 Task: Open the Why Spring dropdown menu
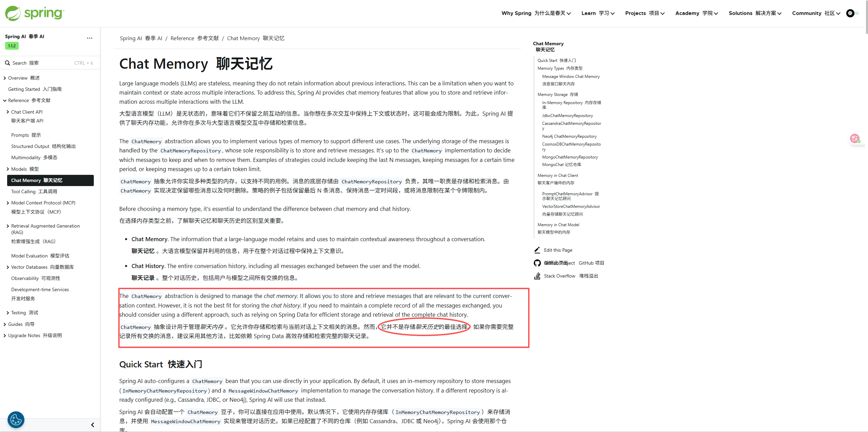pyautogui.click(x=536, y=13)
